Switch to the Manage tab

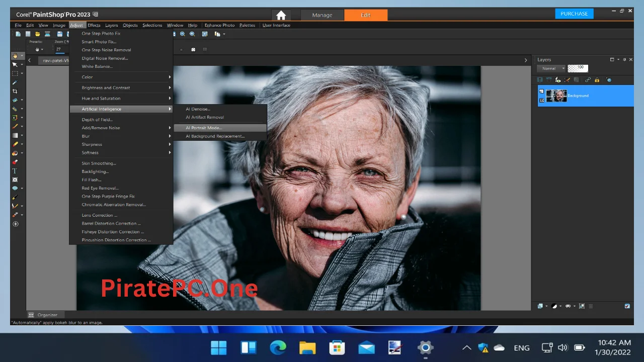coord(322,15)
